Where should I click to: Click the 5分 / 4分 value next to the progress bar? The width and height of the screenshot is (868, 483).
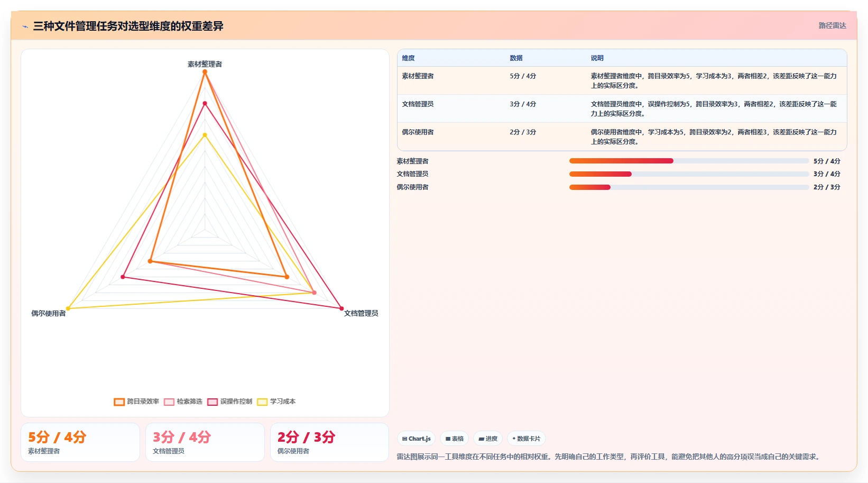(x=827, y=161)
